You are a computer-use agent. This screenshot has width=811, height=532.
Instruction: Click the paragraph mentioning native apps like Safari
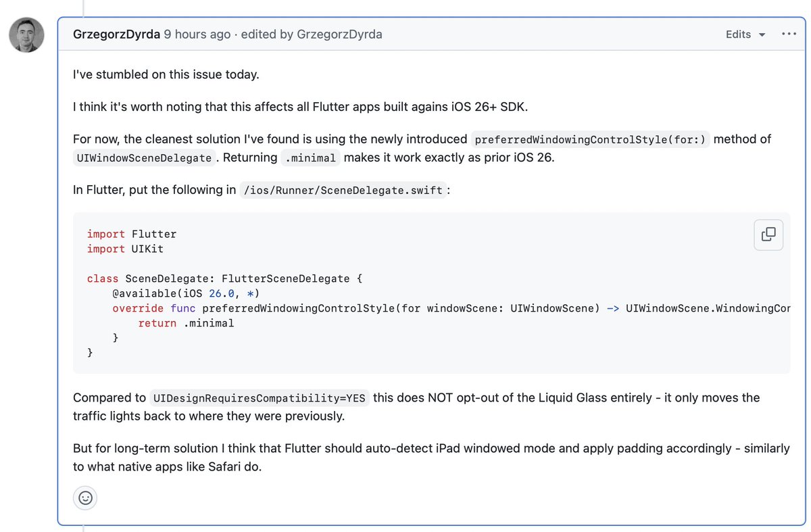pos(431,458)
